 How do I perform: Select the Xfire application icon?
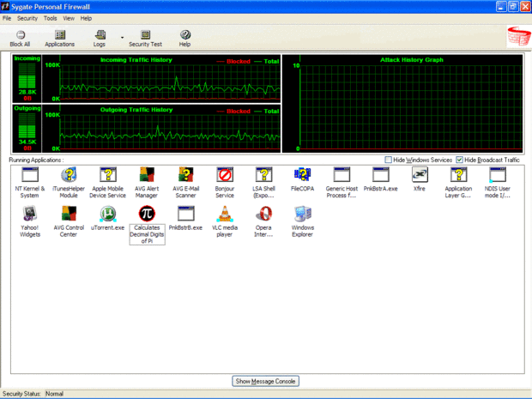pos(420,175)
